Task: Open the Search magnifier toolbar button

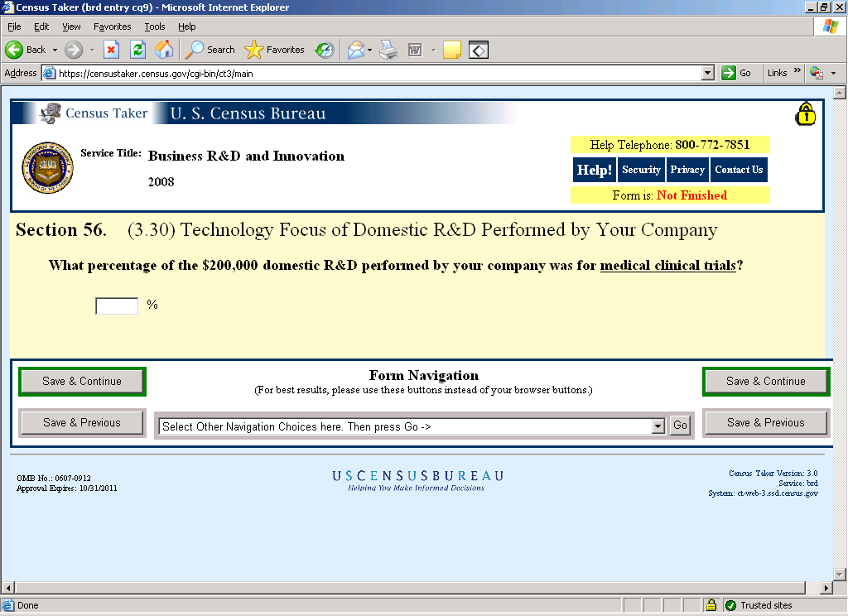Action: [x=210, y=50]
